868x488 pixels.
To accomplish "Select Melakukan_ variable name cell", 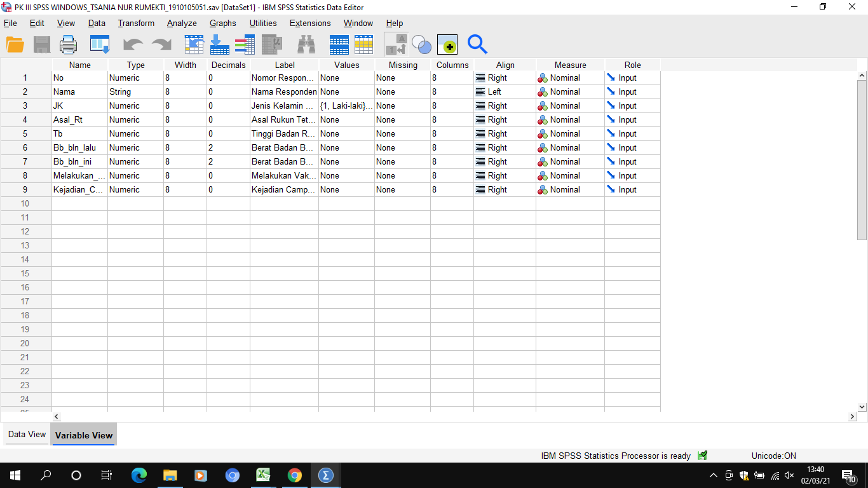I will click(79, 176).
